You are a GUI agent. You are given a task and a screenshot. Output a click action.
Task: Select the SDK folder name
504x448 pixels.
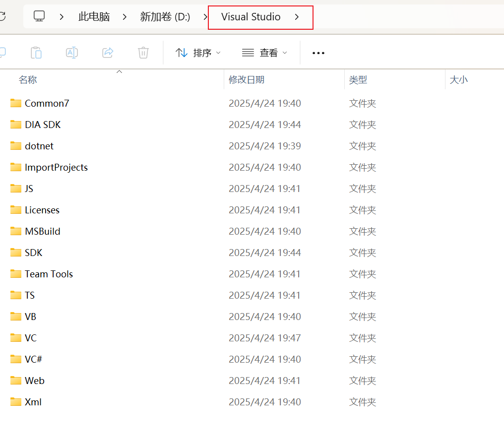pos(33,253)
